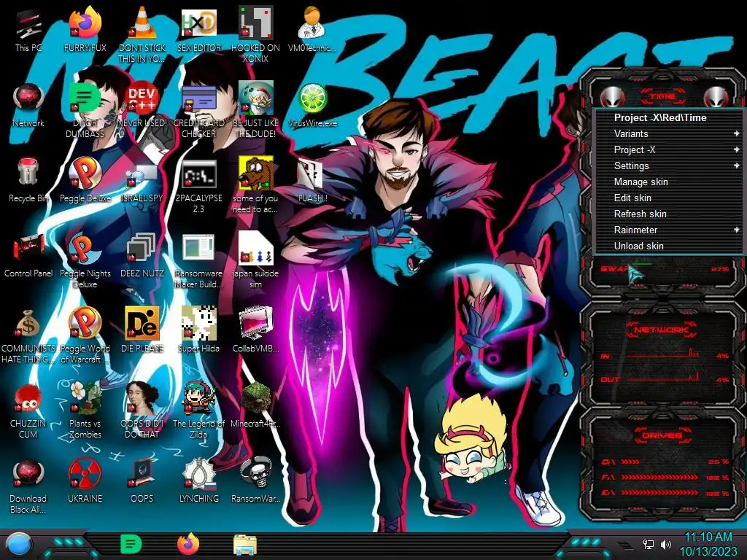Choose Edit skin from context menu

click(669, 198)
